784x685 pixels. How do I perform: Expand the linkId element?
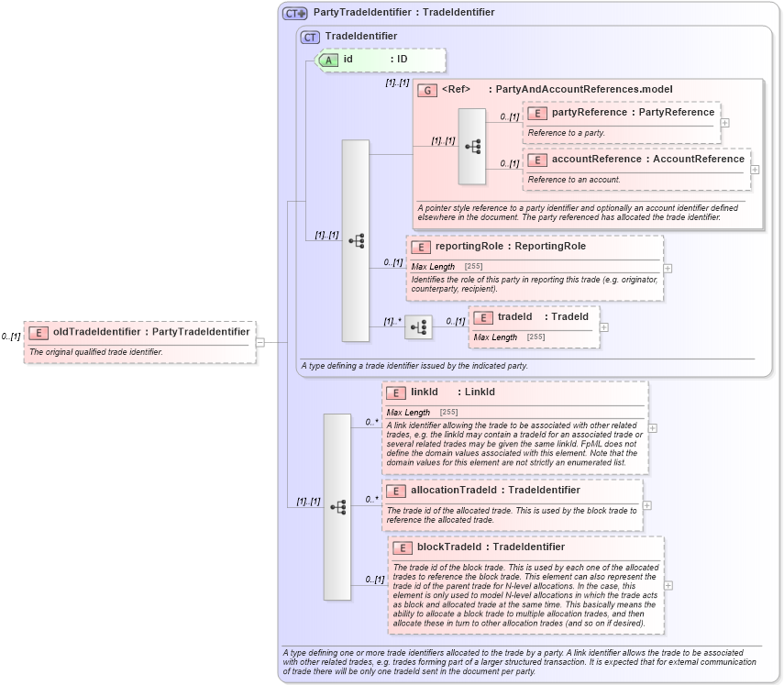653,428
